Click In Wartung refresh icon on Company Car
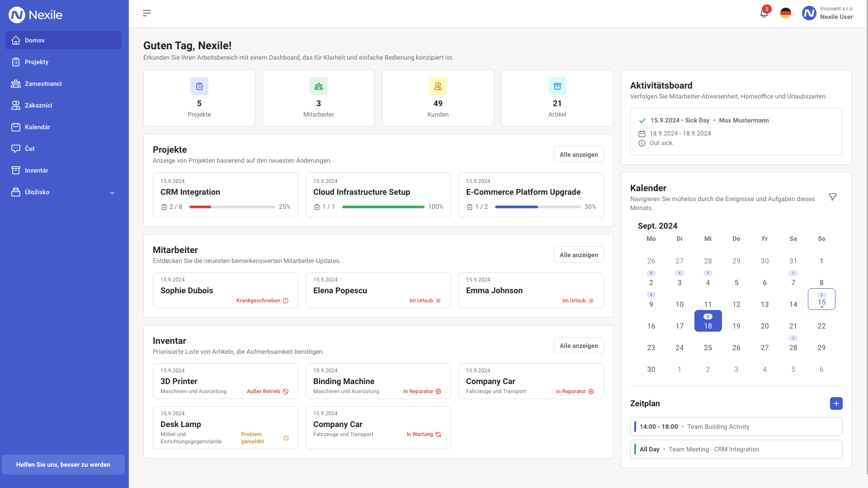 [438, 435]
